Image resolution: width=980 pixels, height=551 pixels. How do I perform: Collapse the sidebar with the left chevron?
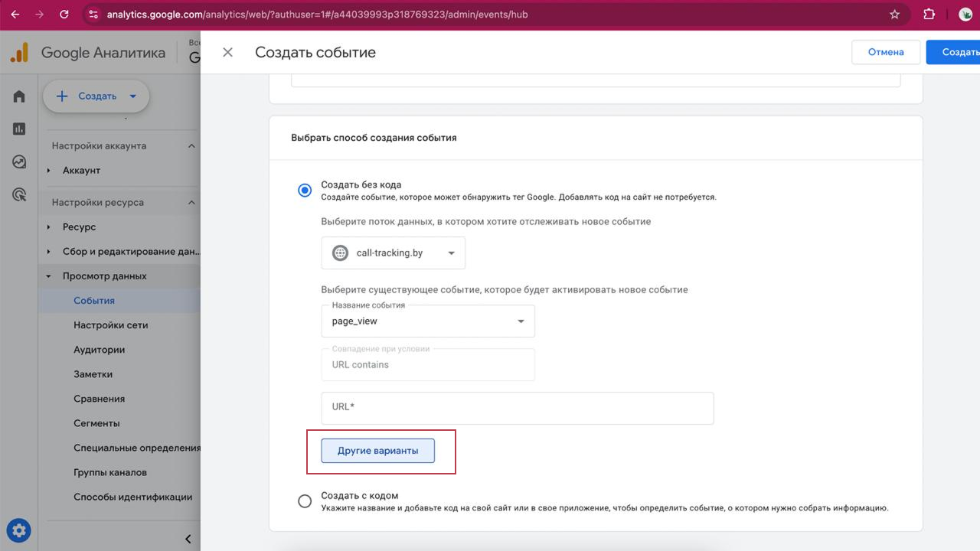click(188, 539)
